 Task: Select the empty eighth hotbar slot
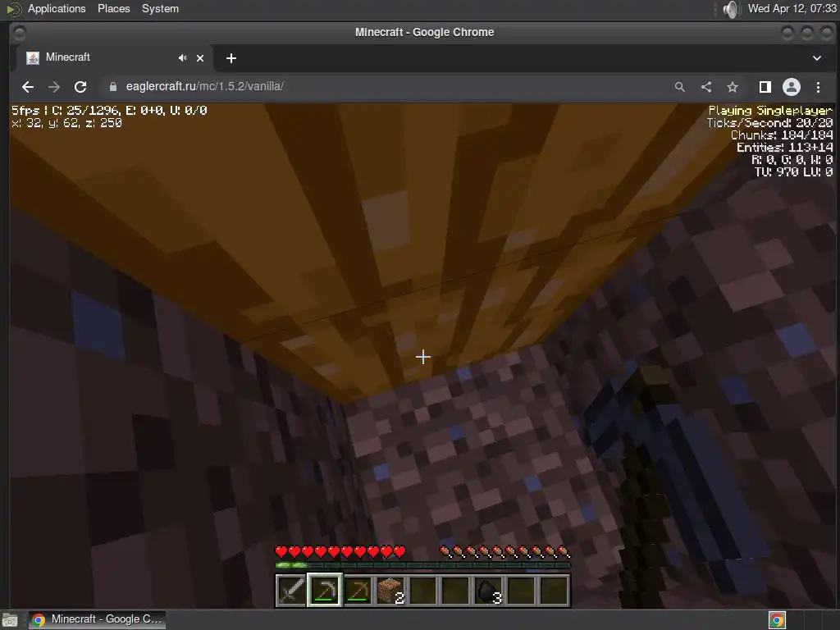(521, 591)
